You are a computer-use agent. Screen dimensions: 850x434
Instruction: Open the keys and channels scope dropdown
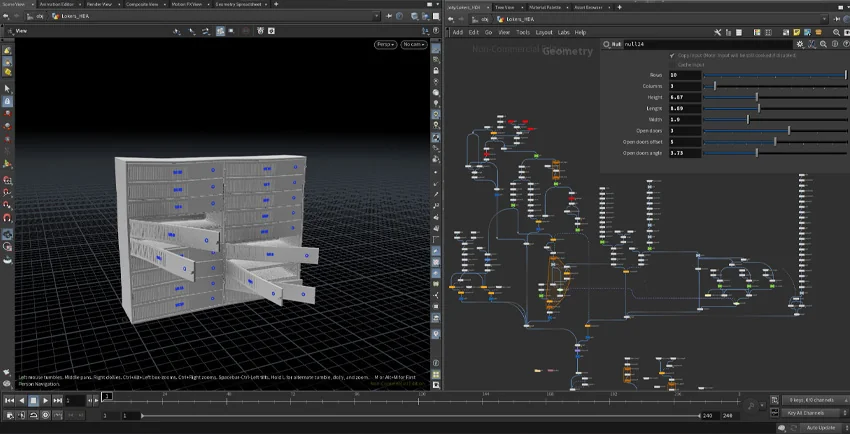pyautogui.click(x=813, y=400)
